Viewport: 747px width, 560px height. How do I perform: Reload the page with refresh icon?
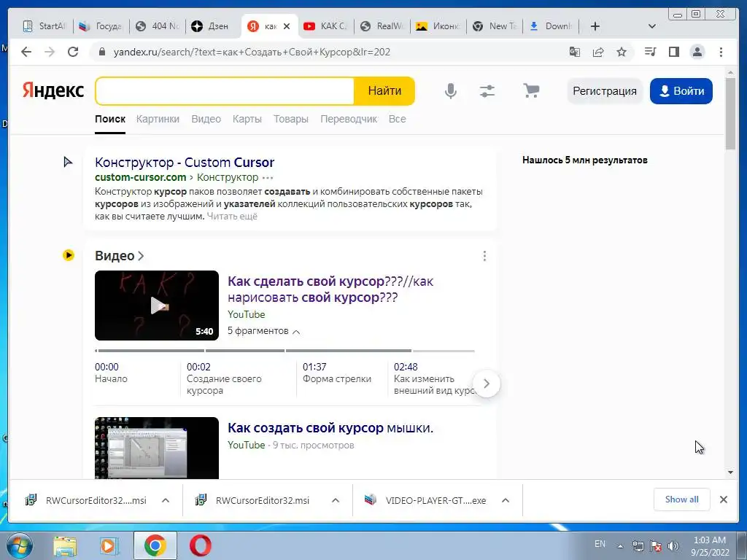[73, 52]
